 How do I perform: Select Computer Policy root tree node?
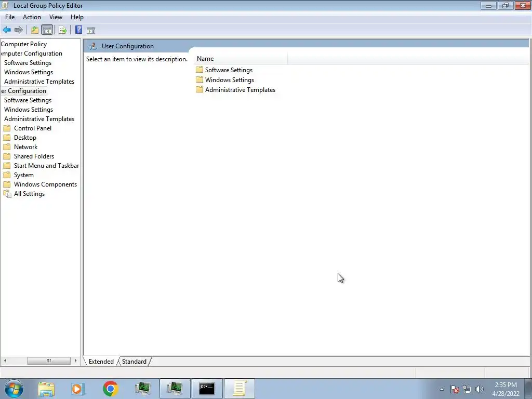[24, 44]
